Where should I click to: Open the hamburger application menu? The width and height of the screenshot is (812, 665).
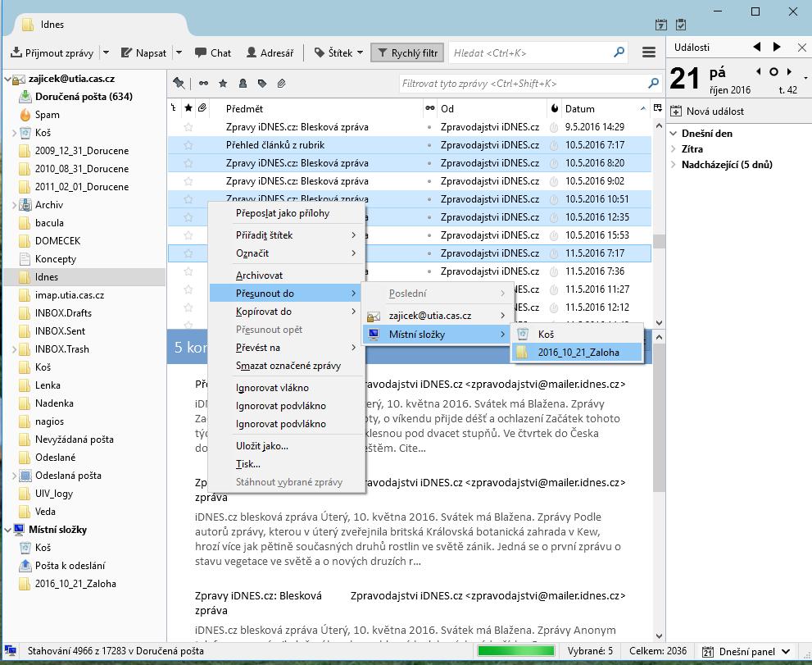tap(648, 52)
